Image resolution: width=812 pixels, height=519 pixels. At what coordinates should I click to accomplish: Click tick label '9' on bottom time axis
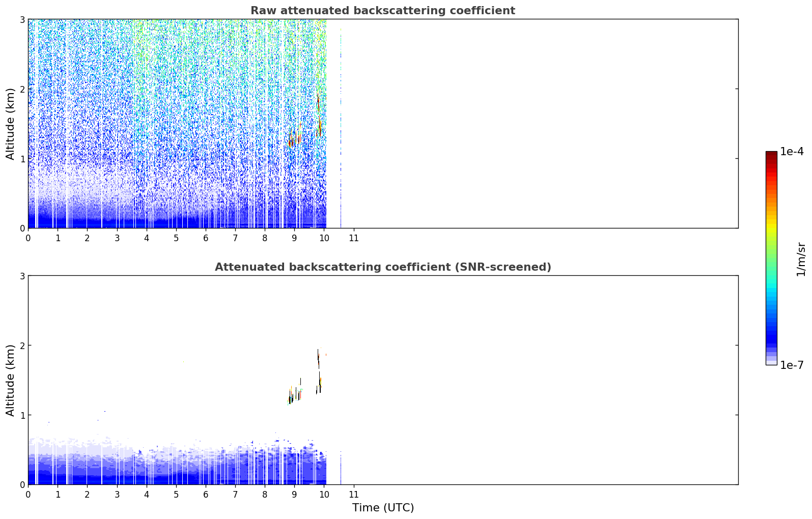(294, 495)
